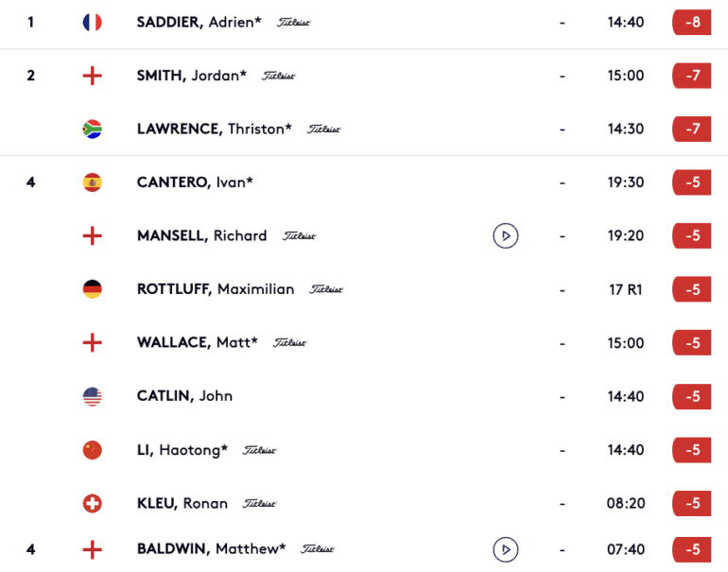Image resolution: width=728 pixels, height=572 pixels.
Task: Click Ronan Kleu's 08:20 tee time
Action: click(x=625, y=503)
